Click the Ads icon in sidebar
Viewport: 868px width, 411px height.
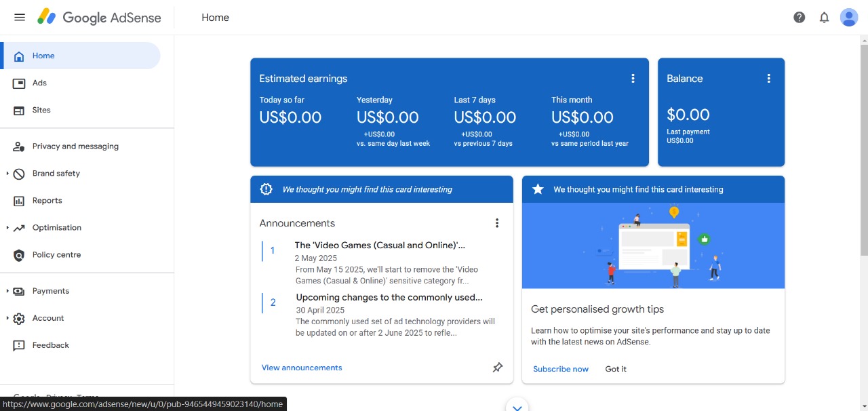coord(19,83)
